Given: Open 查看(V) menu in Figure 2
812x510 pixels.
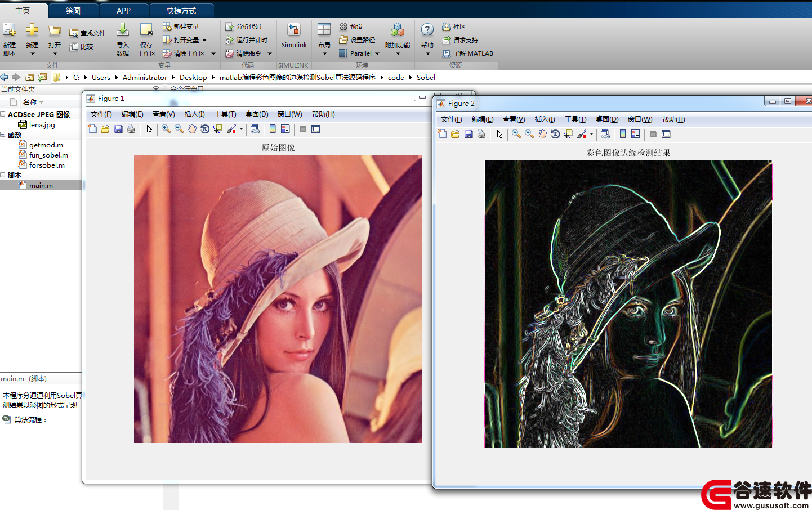Looking at the screenshot, I should [514, 119].
